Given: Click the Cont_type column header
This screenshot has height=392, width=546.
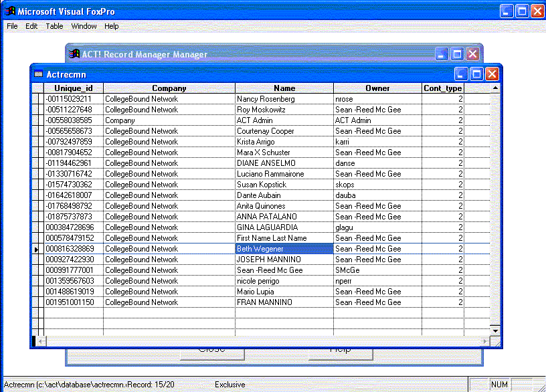Looking at the screenshot, I should pos(442,88).
